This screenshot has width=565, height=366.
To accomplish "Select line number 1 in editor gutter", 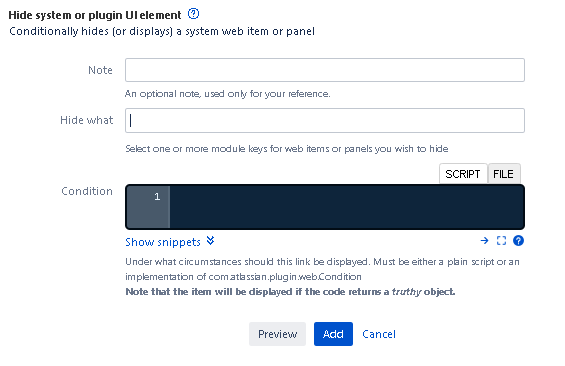I will click(157, 197).
